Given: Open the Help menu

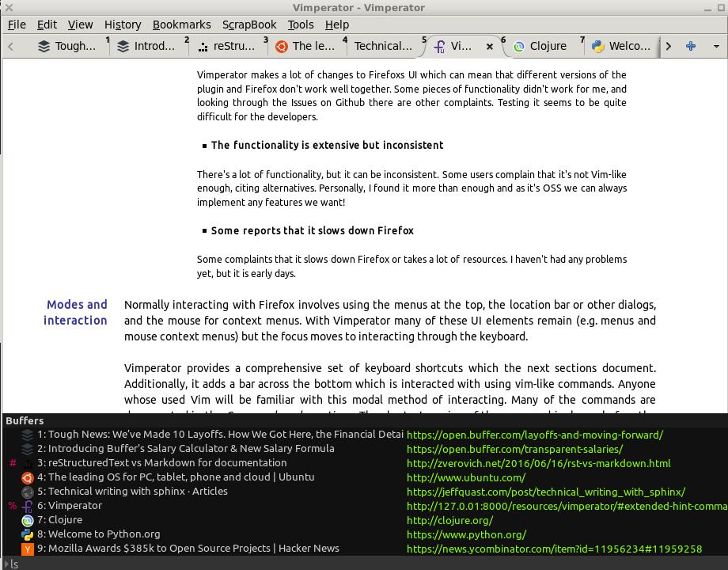Looking at the screenshot, I should [x=337, y=25].
